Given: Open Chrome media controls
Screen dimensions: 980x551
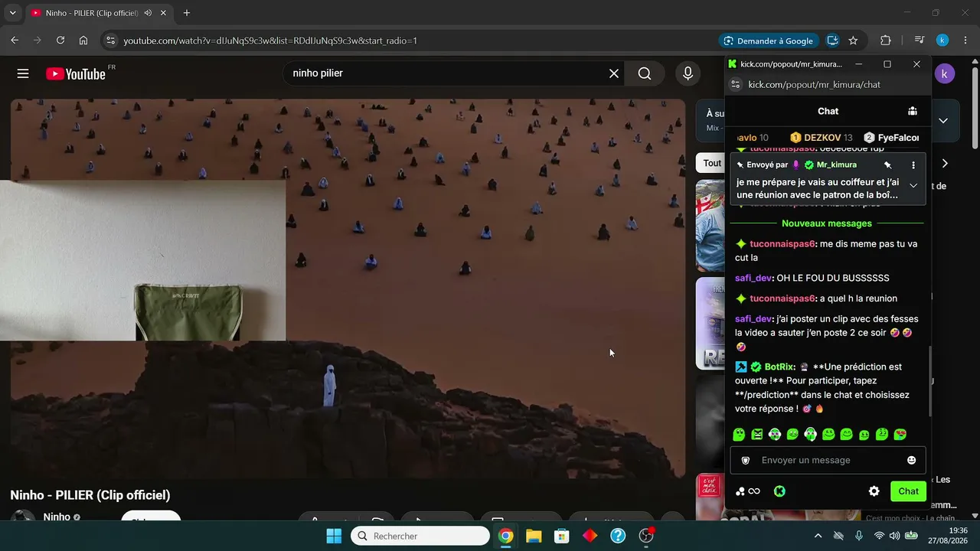Looking at the screenshot, I should click(920, 41).
